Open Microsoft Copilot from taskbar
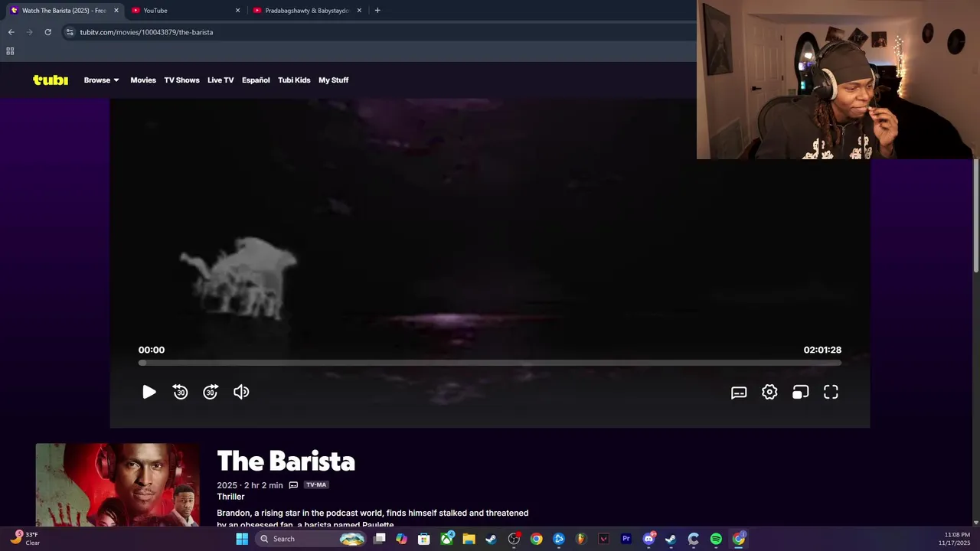The width and height of the screenshot is (980, 551). 402,539
